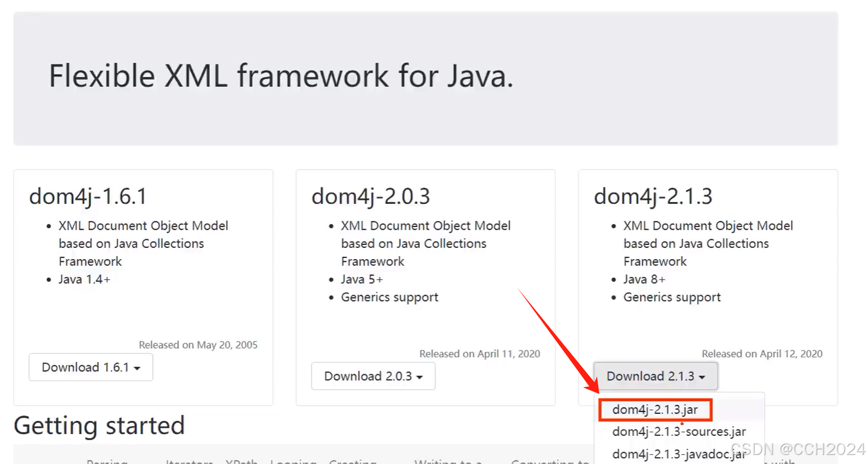Screen dimensions: 868x464
Task: Click the dom4j-1.6.1 card heading
Action: pyautogui.click(x=88, y=196)
